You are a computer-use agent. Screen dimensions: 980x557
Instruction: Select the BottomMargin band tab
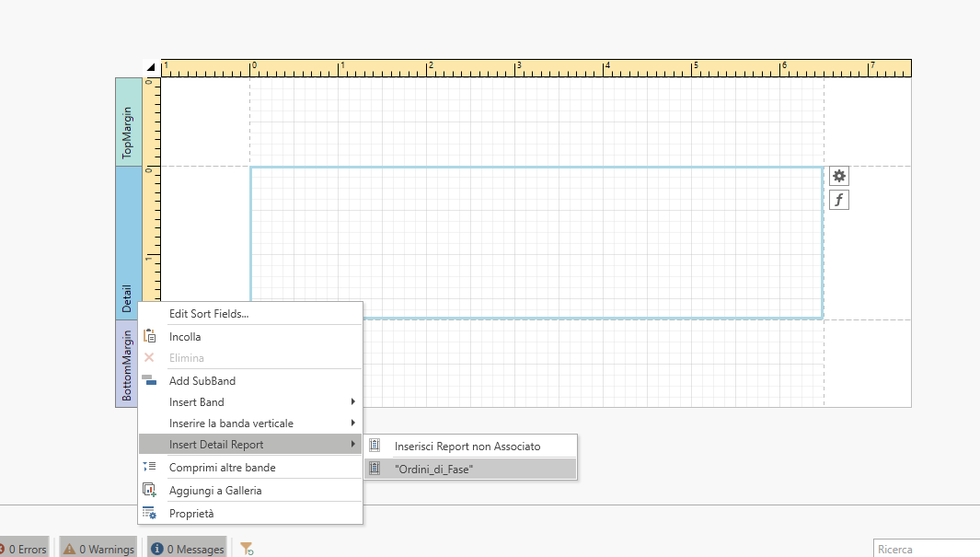(127, 364)
